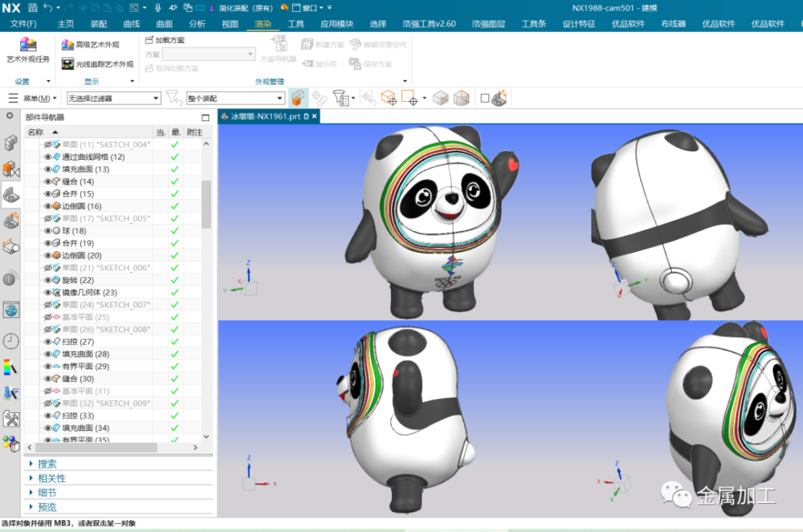Toggle eye icon for 扫掠 (27)
Screen dimensions: 803x532
click(x=47, y=342)
